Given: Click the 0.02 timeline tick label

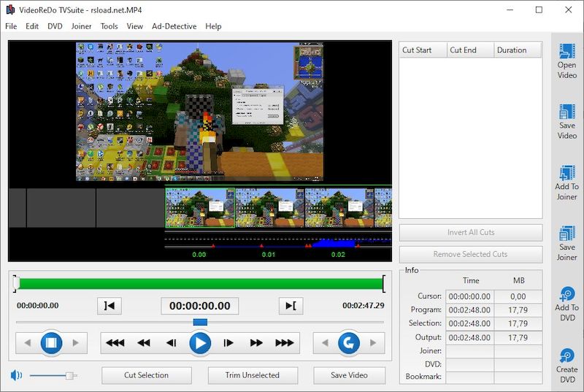Looking at the screenshot, I should point(338,255).
